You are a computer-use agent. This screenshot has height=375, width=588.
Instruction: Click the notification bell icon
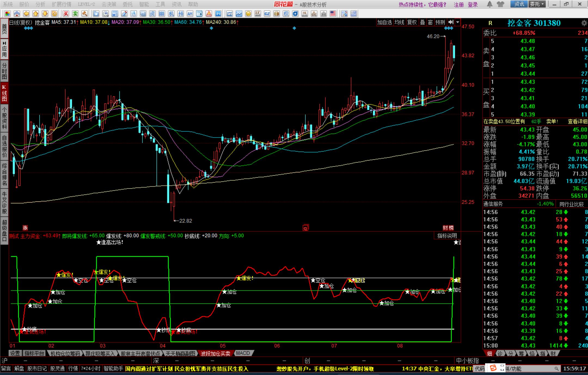[x=489, y=4]
